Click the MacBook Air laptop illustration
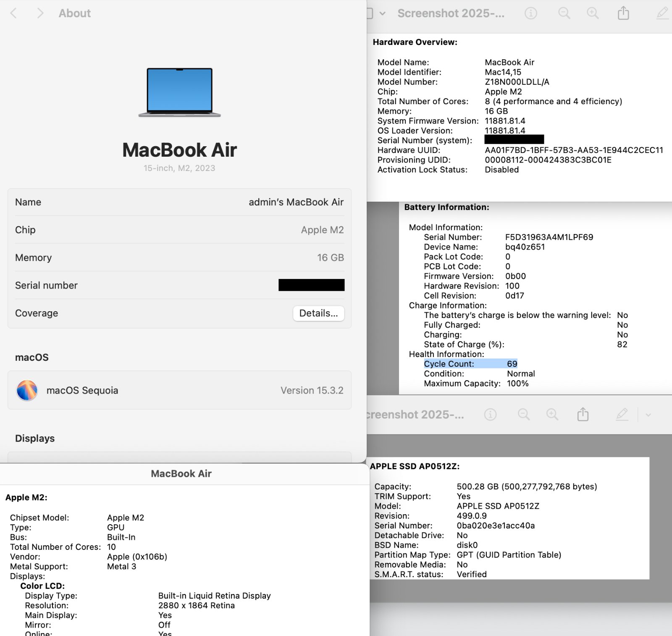This screenshot has width=672, height=636. 180,92
